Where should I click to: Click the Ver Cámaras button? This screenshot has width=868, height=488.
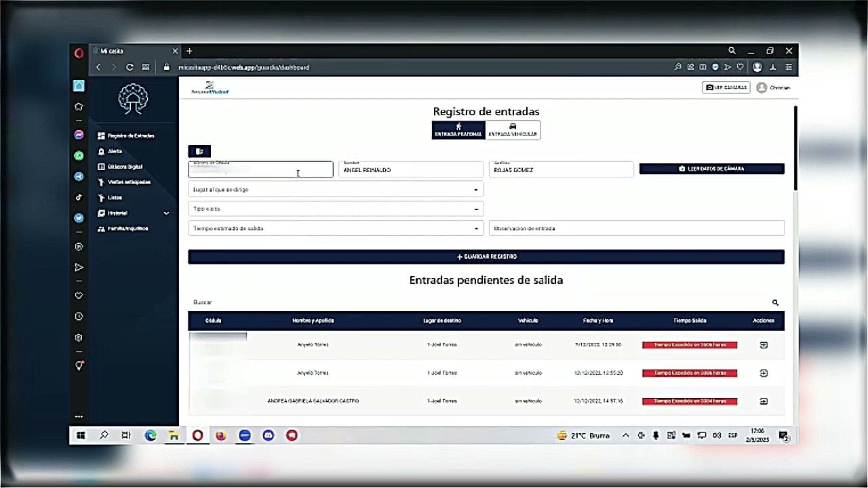pyautogui.click(x=726, y=87)
